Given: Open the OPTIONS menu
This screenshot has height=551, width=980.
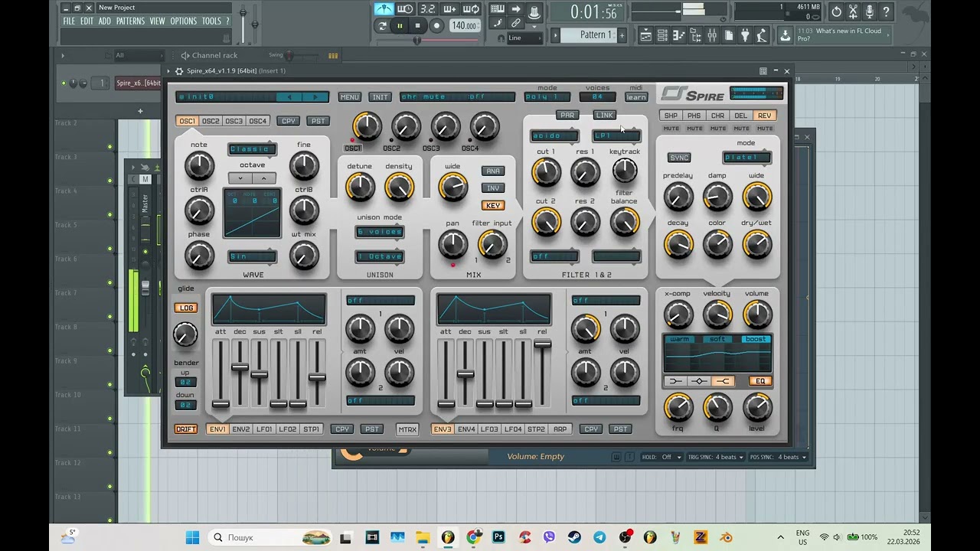Looking at the screenshot, I should pos(184,21).
